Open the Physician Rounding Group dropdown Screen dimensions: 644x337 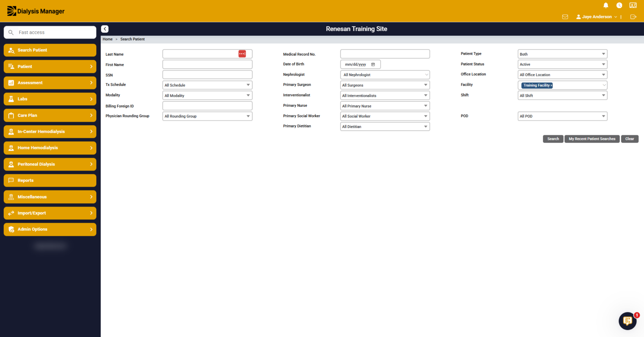(207, 116)
